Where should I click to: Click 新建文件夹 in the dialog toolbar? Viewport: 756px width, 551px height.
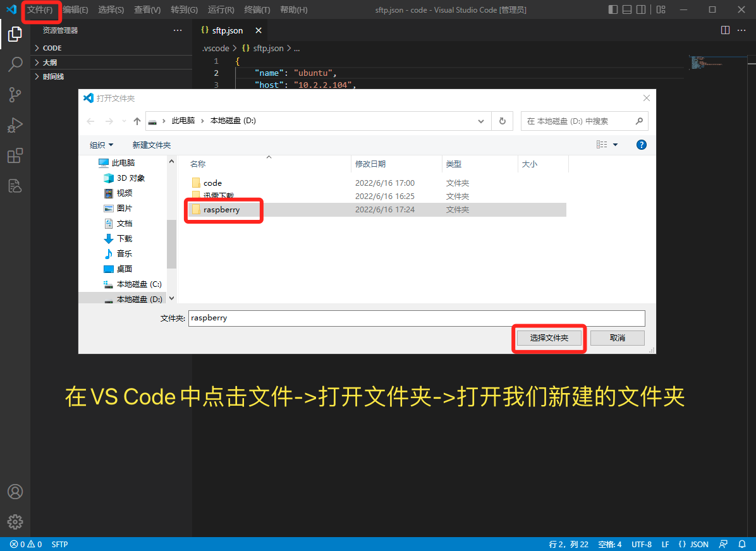[152, 145]
